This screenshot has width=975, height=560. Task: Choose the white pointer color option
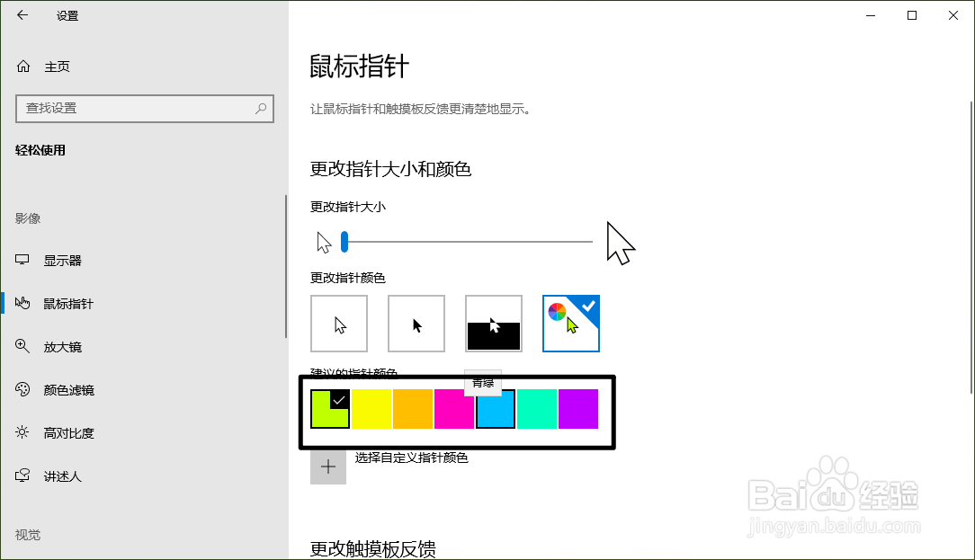pos(339,324)
